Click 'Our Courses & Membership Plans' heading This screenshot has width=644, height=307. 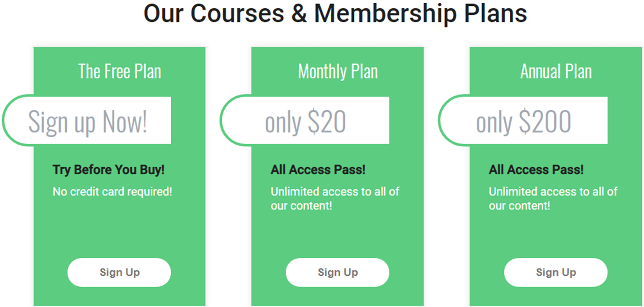(335, 14)
